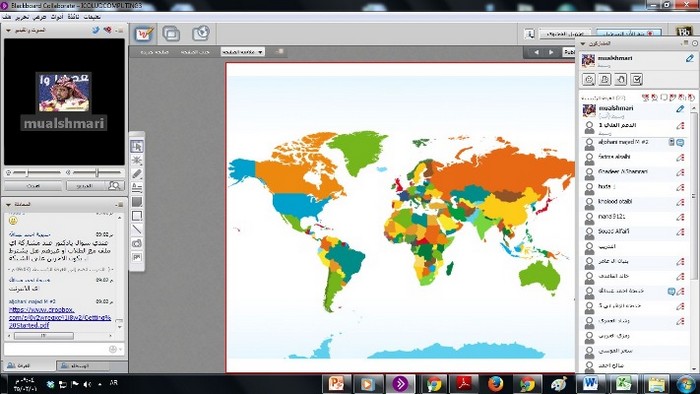This screenshot has width=700, height=394.
Task: Open the Tools menu in menu bar
Action: click(x=57, y=17)
